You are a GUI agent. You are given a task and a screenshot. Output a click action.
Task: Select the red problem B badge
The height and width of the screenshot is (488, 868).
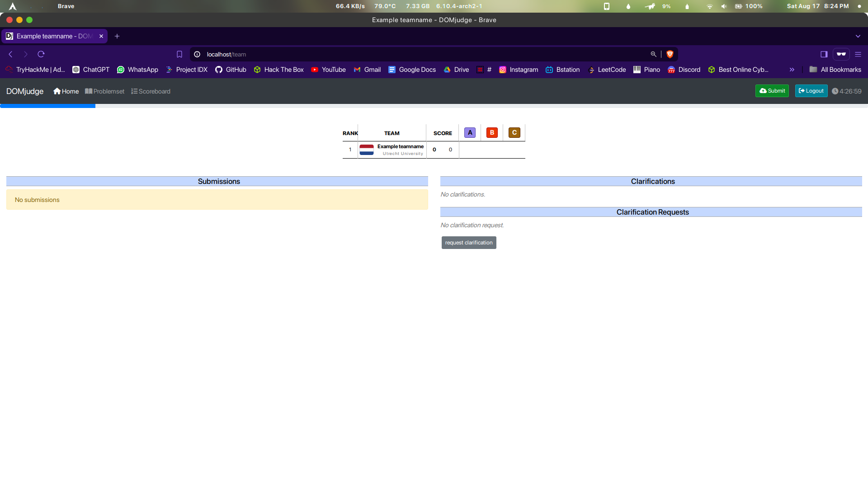[492, 132]
